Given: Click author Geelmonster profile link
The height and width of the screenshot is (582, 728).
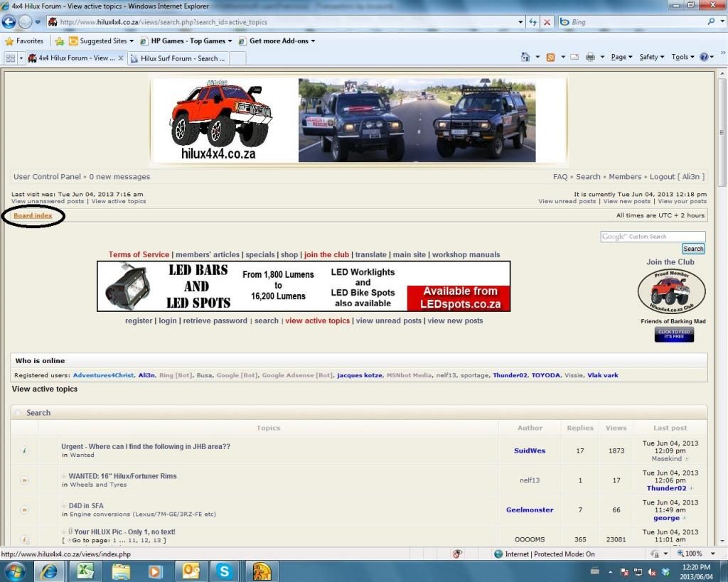Looking at the screenshot, I should point(530,510).
